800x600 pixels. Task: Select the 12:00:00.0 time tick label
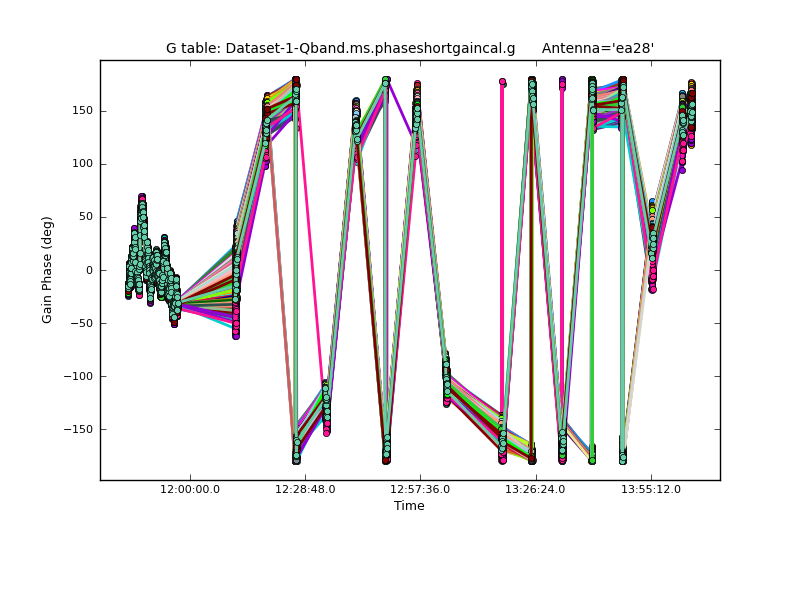[190, 490]
